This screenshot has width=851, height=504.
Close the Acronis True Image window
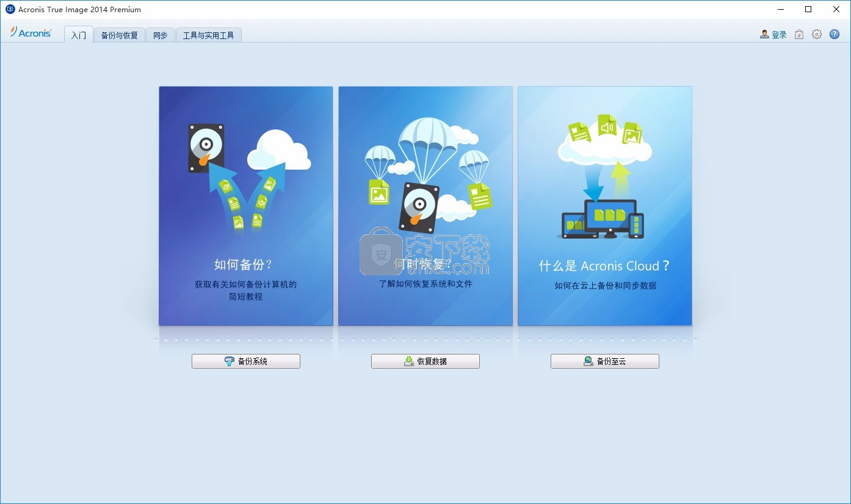(x=836, y=9)
